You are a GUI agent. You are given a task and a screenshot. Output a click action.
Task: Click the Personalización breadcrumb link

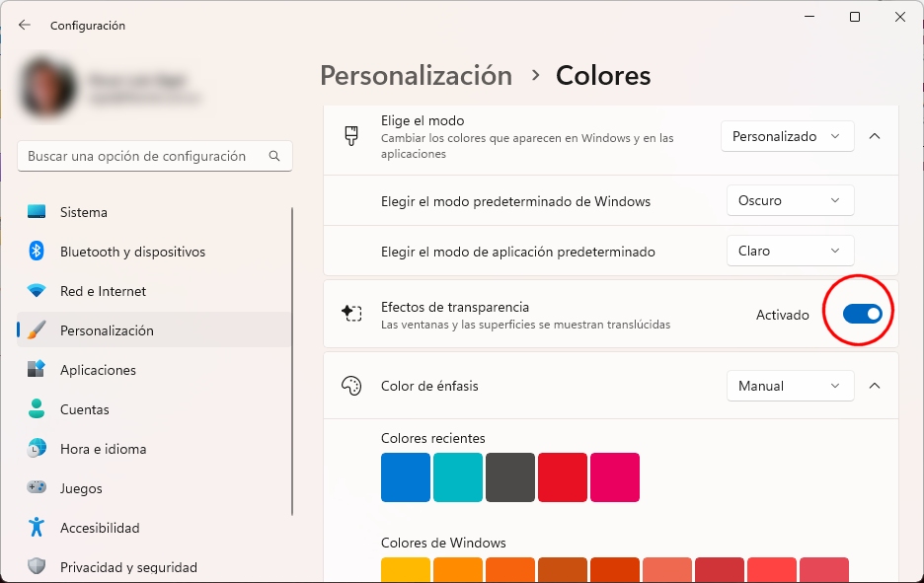point(416,75)
